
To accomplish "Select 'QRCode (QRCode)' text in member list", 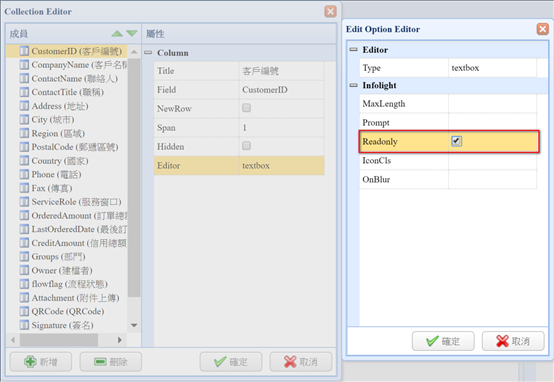I will coord(68,311).
